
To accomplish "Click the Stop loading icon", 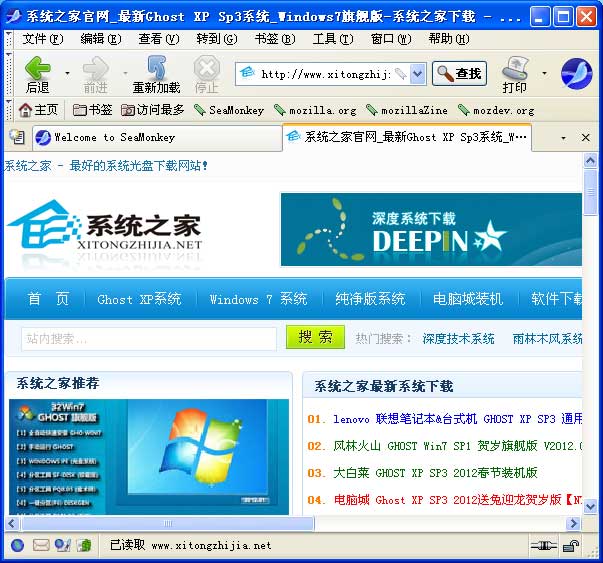I will (207, 67).
